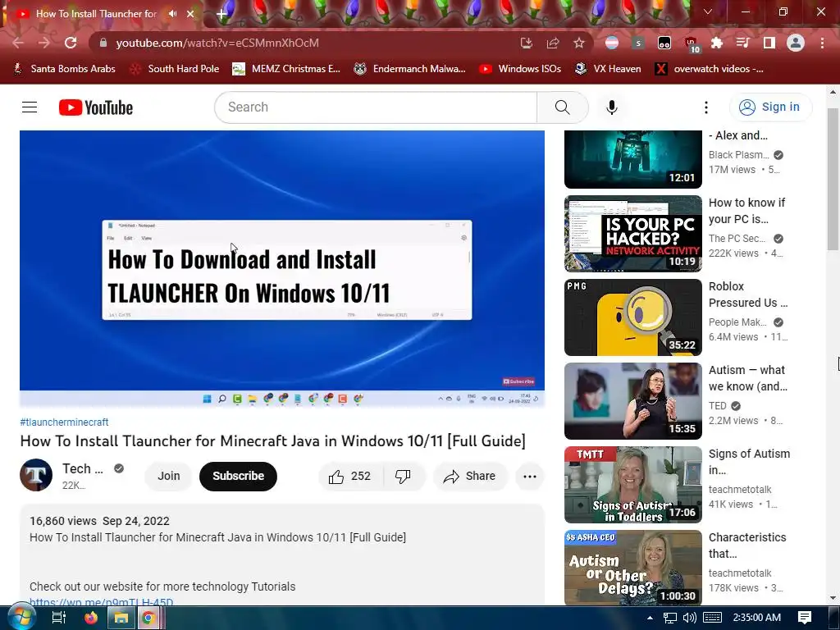
Task: Open Black Plasma 12:01 video thumbnail
Action: click(632, 160)
